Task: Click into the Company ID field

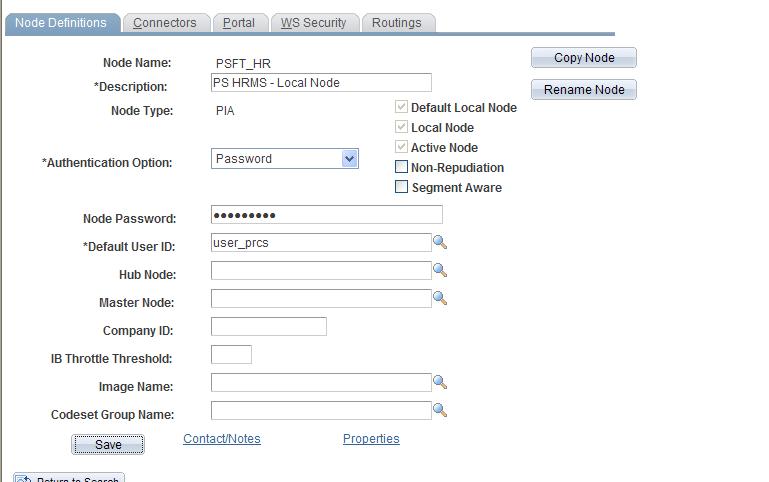Action: click(269, 327)
